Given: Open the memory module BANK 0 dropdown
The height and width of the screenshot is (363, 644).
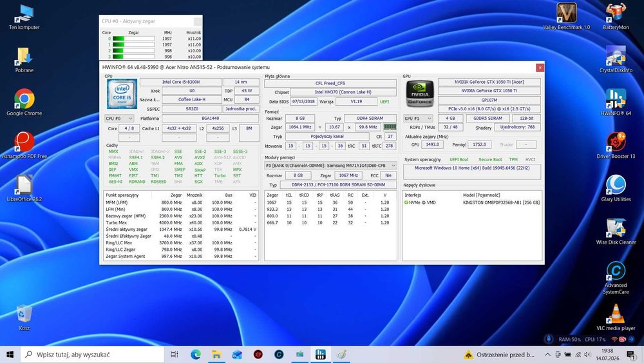Looking at the screenshot, I should pyautogui.click(x=330, y=165).
